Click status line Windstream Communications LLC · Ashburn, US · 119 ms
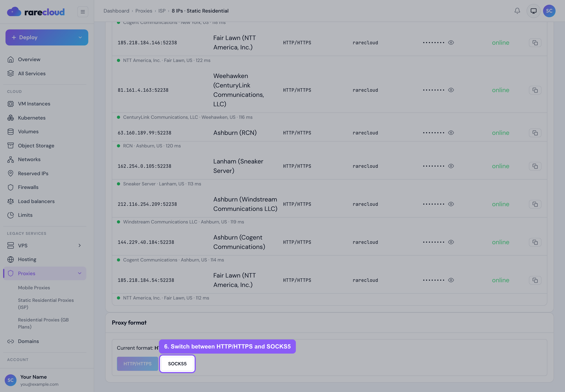 click(183, 222)
